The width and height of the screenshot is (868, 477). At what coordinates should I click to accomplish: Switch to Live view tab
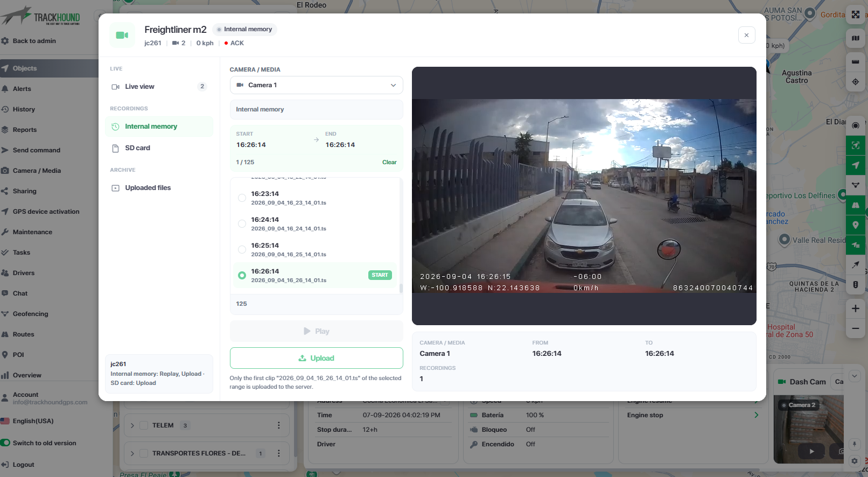159,87
